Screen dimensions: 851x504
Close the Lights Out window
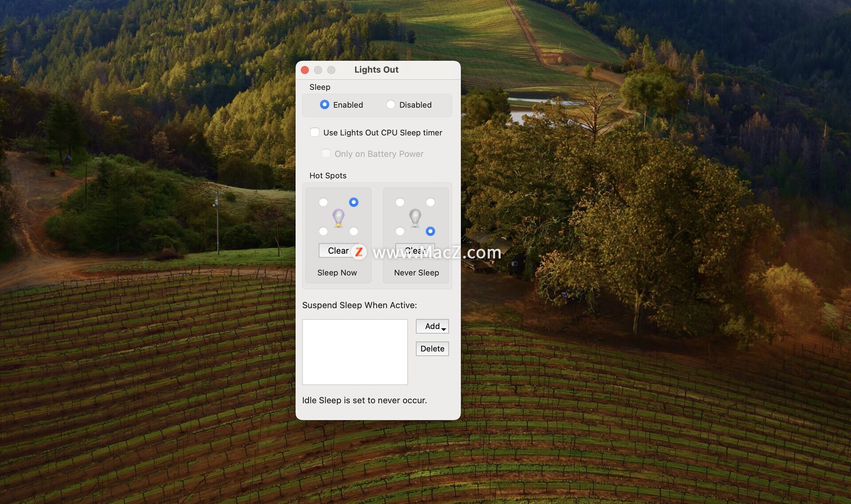[305, 70]
